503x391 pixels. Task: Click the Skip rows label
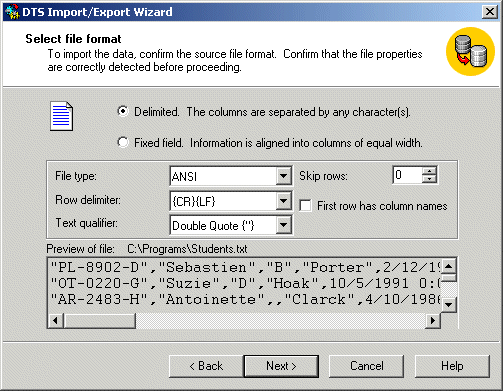pyautogui.click(x=323, y=176)
